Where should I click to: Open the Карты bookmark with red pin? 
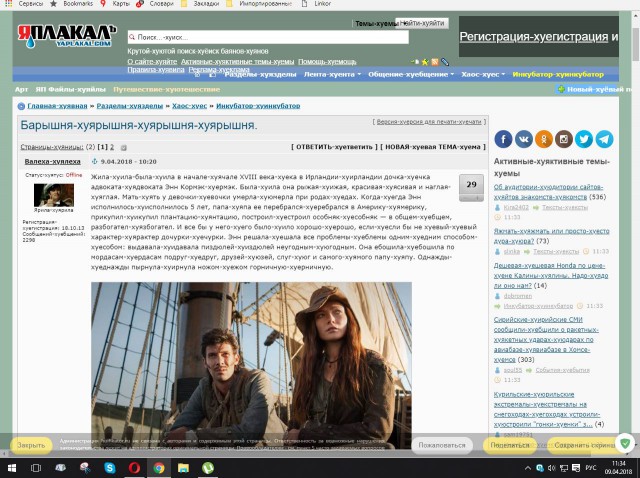116,4
